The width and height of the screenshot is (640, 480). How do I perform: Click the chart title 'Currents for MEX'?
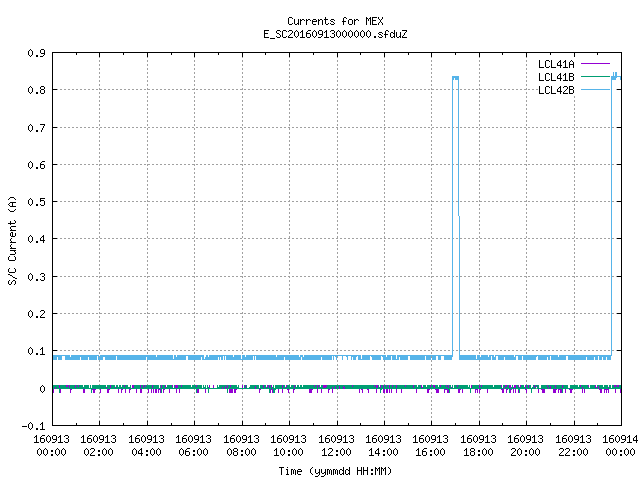(335, 21)
